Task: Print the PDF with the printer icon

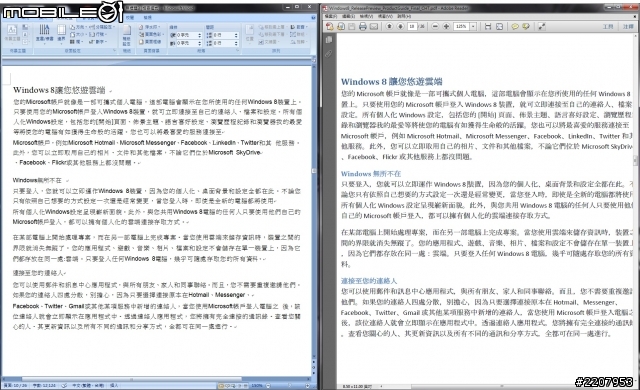Action: (362, 27)
